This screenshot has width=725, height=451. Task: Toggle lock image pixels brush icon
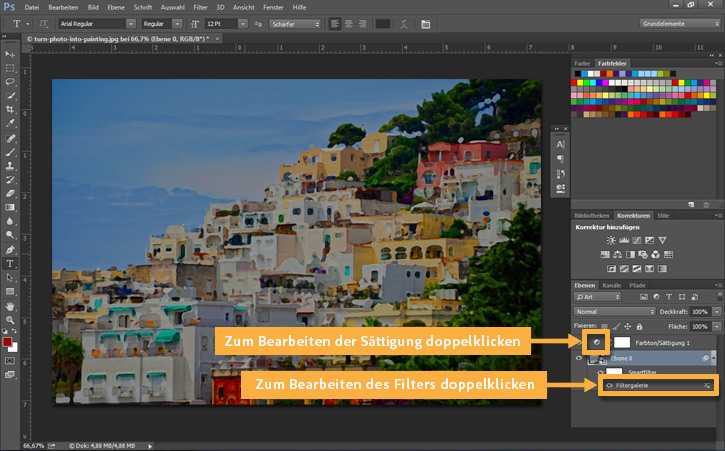(616, 327)
